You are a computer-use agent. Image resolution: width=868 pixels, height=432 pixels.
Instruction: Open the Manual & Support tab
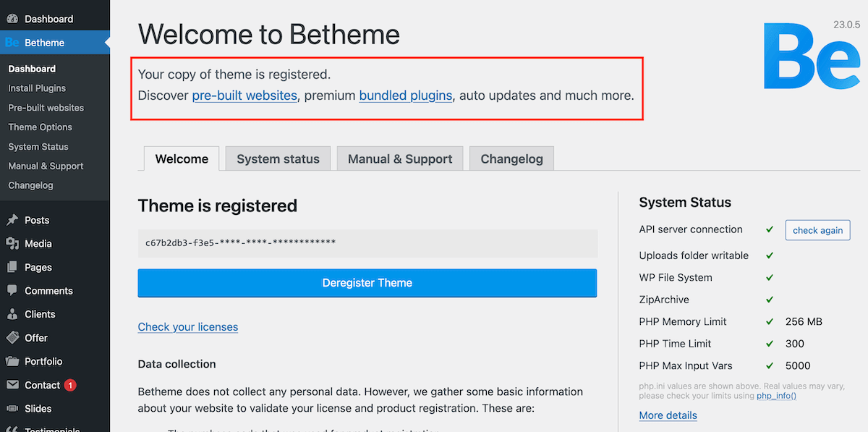400,159
